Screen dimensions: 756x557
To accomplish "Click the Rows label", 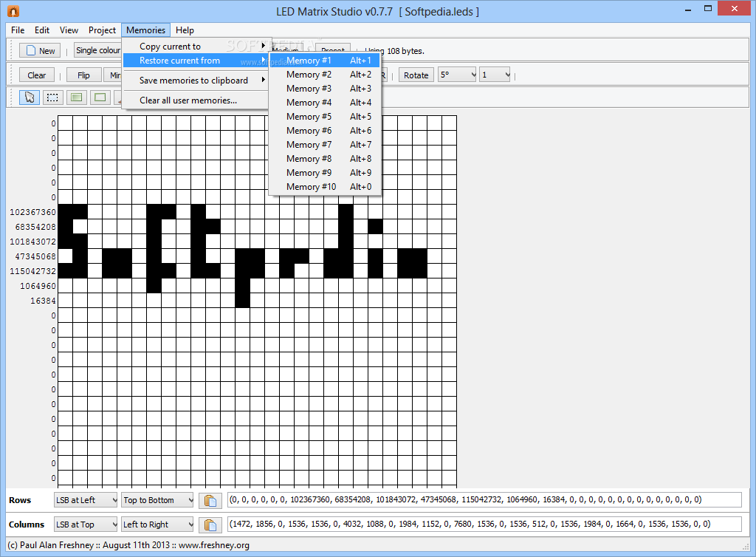I will tap(20, 500).
